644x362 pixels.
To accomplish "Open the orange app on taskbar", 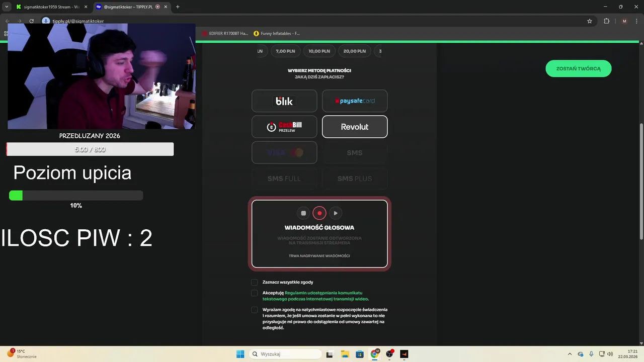I will point(404,354).
